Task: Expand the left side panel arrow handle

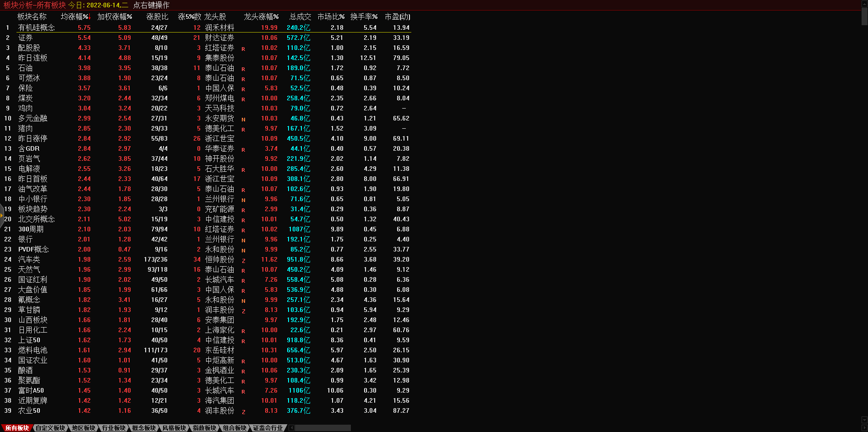Action: 1,214
